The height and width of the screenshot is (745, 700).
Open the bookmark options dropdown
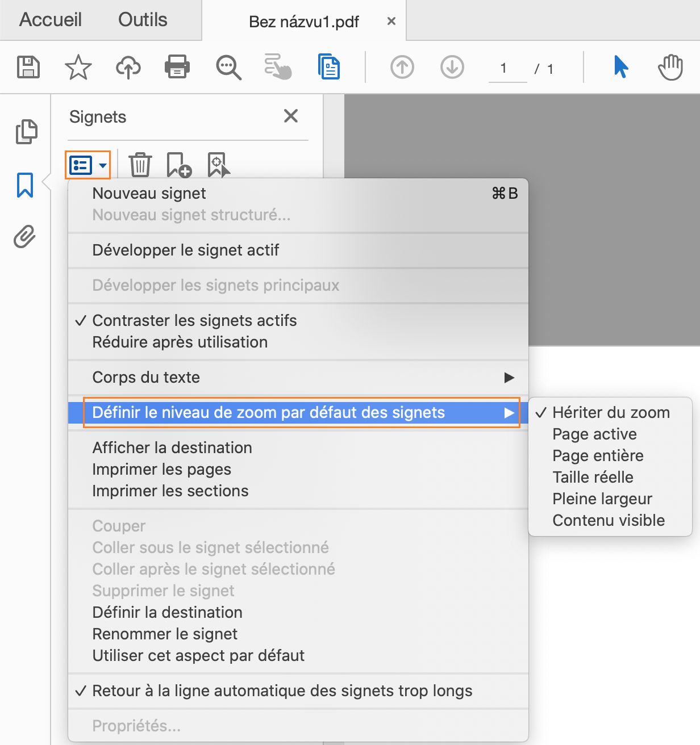87,165
